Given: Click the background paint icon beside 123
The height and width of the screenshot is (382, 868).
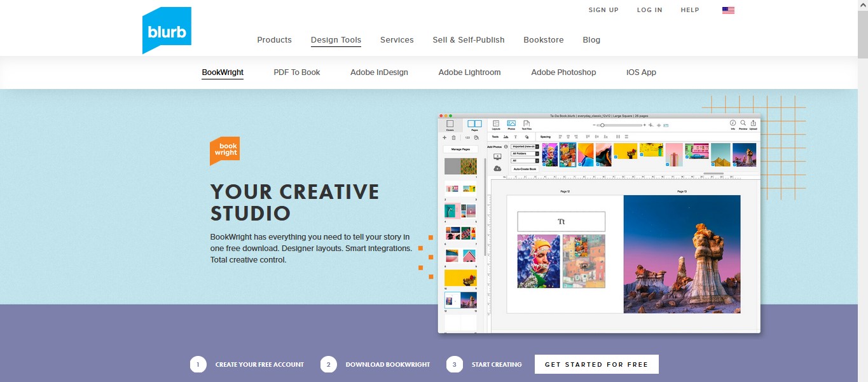Looking at the screenshot, I should 476,137.
